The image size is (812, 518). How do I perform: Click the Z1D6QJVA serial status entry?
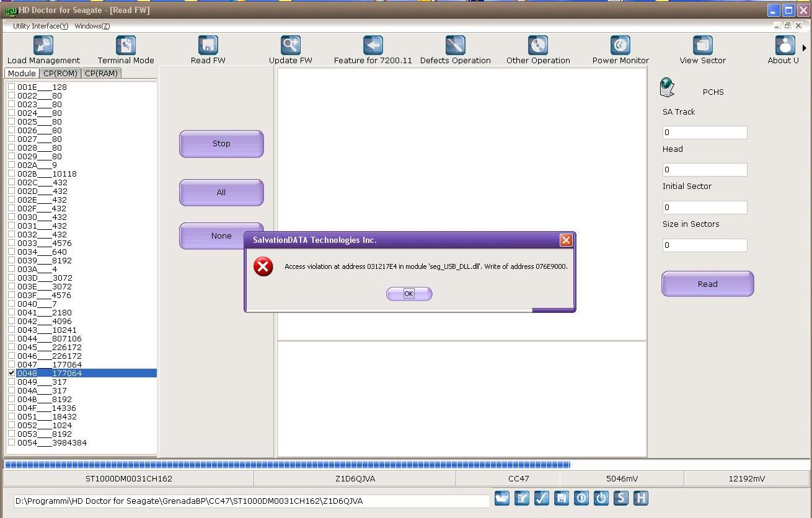click(x=355, y=478)
